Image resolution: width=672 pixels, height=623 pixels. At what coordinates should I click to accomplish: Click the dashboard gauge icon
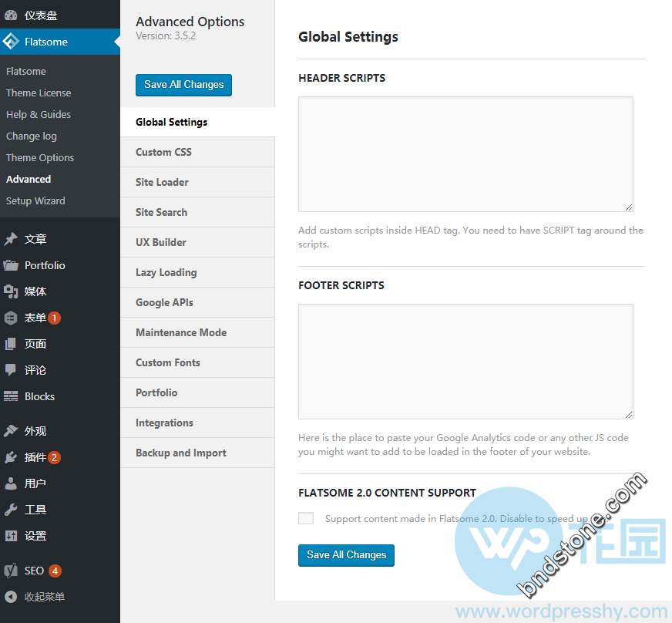[11, 15]
